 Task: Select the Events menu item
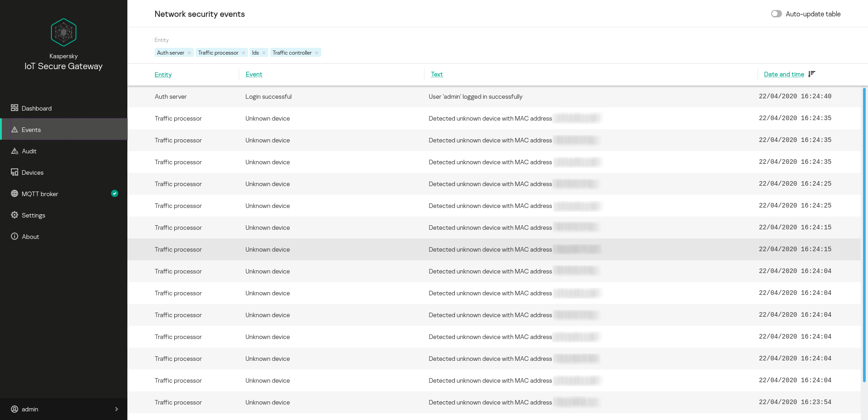coord(31,130)
